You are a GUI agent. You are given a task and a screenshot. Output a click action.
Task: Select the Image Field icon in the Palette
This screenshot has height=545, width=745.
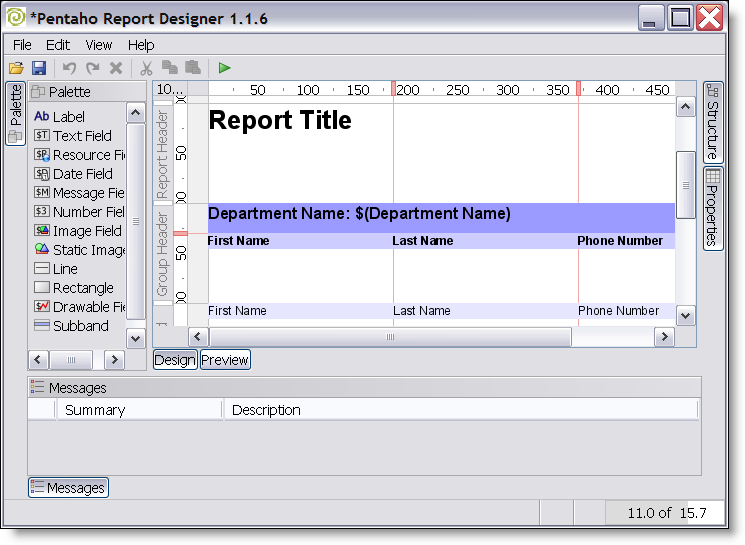42,230
